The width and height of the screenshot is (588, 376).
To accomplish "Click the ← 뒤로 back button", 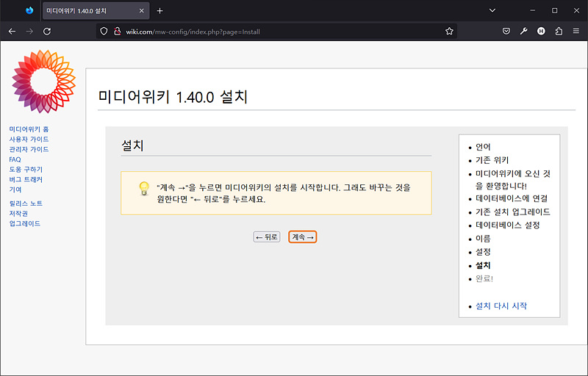I will tap(267, 237).
